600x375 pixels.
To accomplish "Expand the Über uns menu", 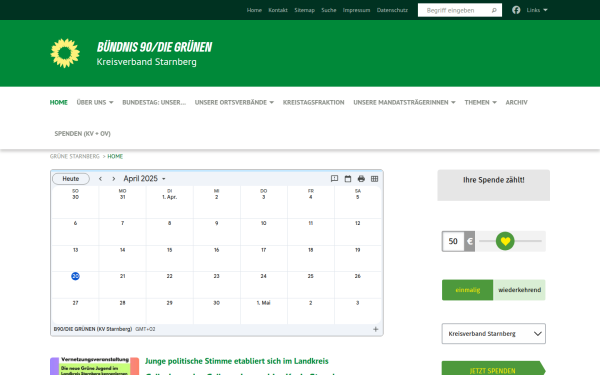I will click(x=95, y=102).
